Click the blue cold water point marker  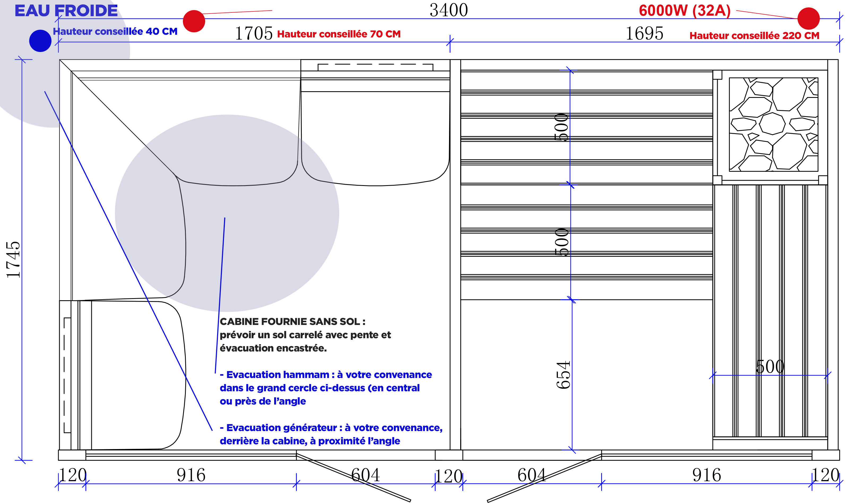click(x=40, y=41)
